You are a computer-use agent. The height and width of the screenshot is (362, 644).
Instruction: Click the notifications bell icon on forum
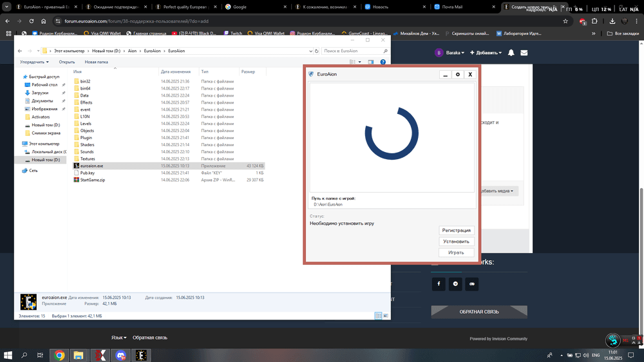511,52
